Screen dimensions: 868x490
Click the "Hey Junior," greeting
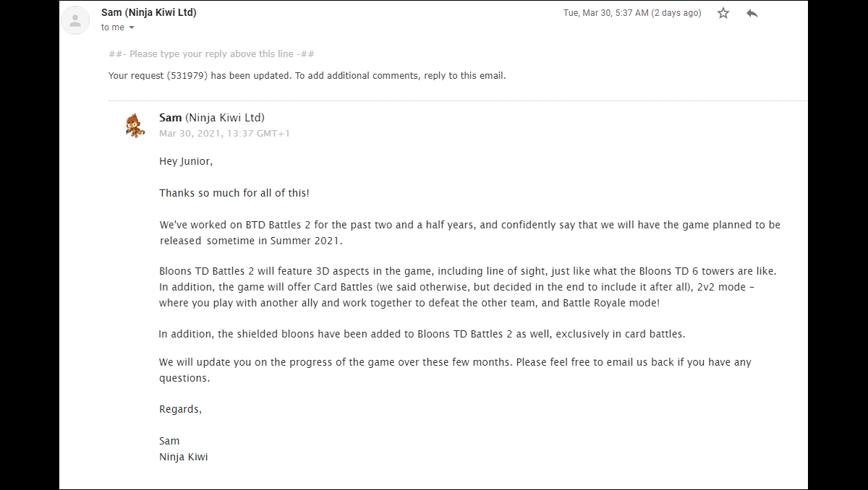coord(186,162)
